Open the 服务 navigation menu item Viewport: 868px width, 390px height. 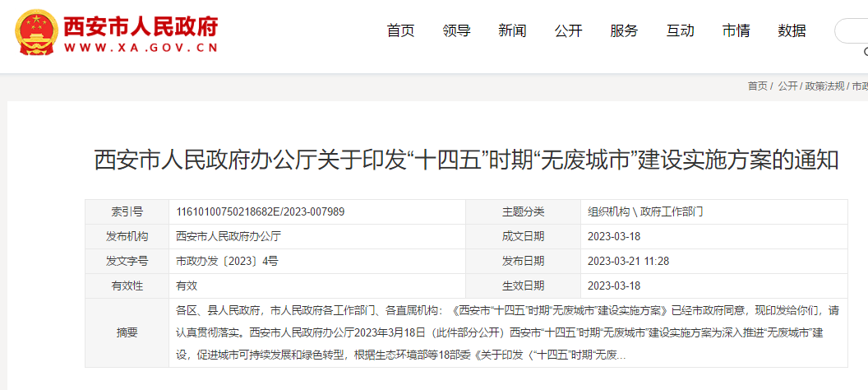point(624,31)
